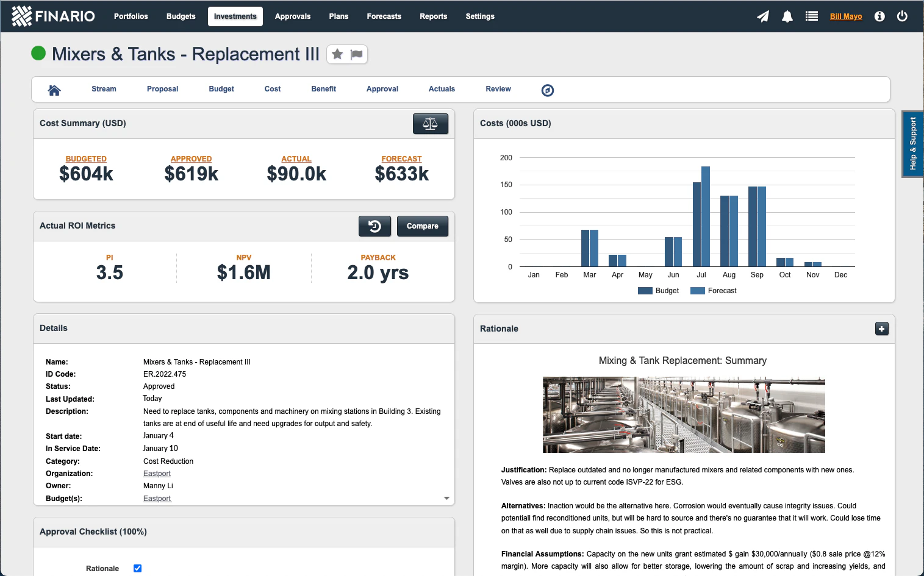Click the paper plane send icon
Image resolution: width=924 pixels, height=576 pixels.
(763, 16)
